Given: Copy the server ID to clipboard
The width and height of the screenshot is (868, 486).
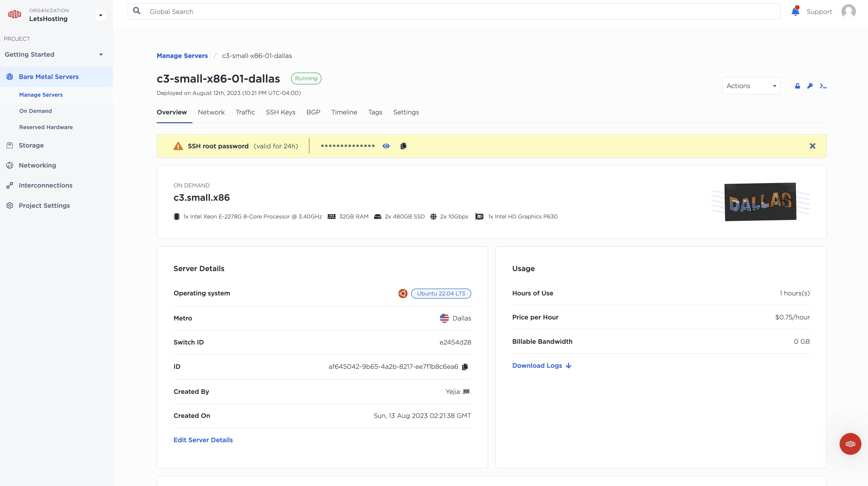Looking at the screenshot, I should (x=465, y=367).
